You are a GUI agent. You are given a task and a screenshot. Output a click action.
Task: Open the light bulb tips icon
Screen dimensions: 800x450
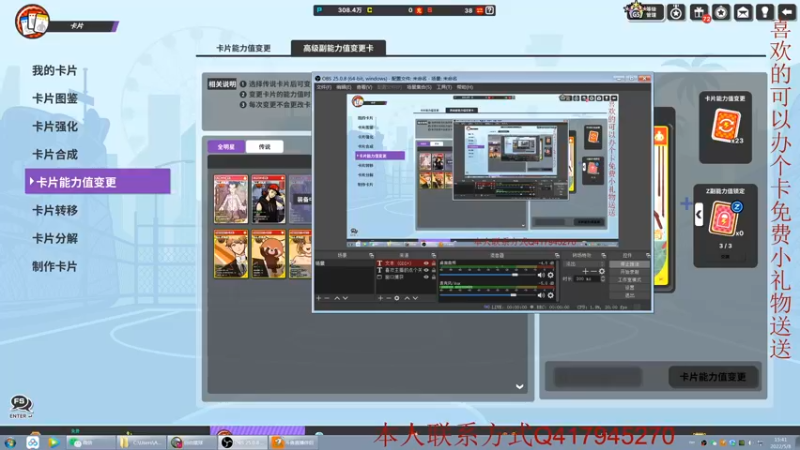[x=765, y=12]
